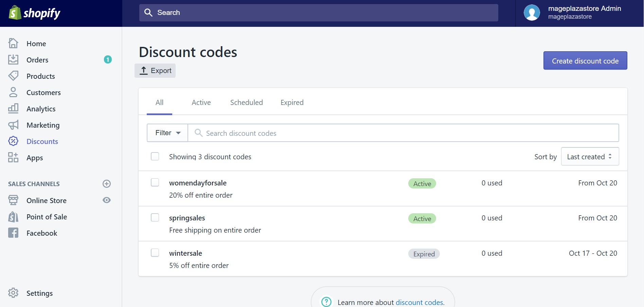Screen dimensions: 644x307
Task: Open Home in the sidebar
Action: click(36, 43)
